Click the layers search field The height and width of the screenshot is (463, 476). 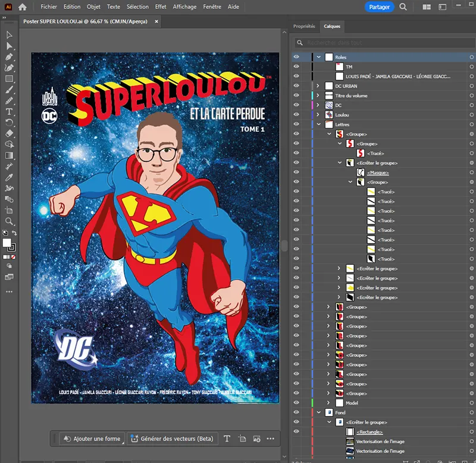pyautogui.click(x=384, y=43)
